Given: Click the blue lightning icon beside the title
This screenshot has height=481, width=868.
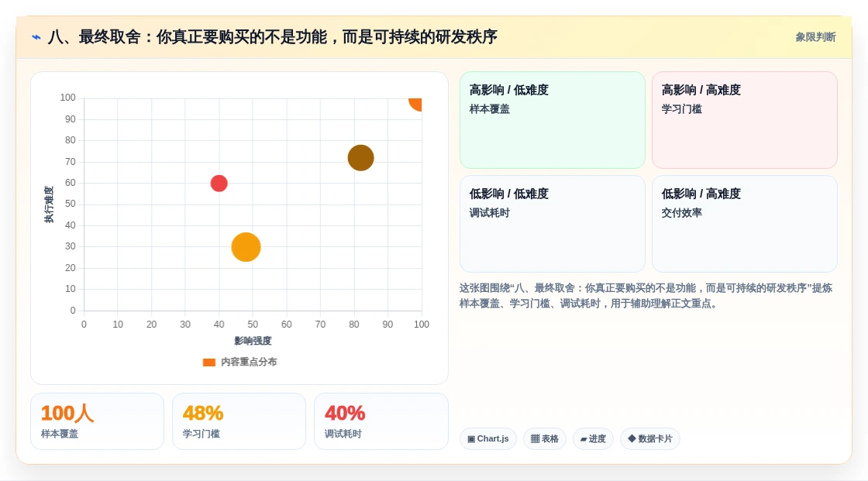Looking at the screenshot, I should click(x=36, y=38).
